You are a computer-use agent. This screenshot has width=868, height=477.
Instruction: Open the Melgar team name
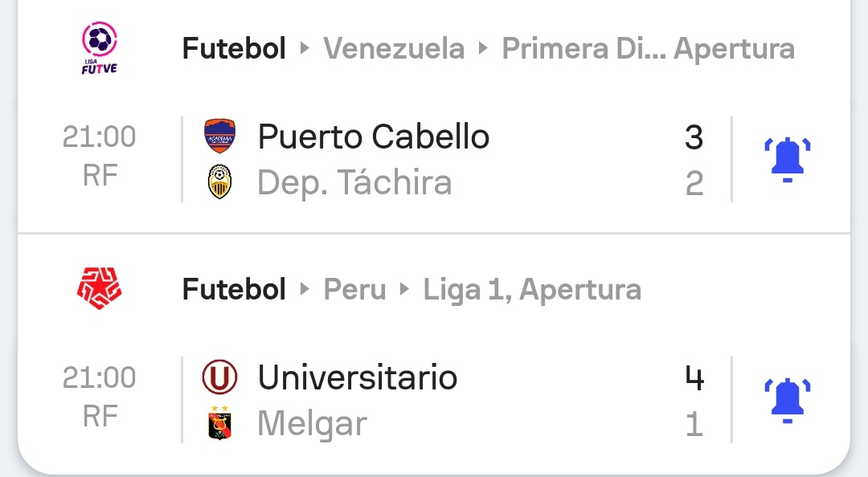[x=312, y=423]
